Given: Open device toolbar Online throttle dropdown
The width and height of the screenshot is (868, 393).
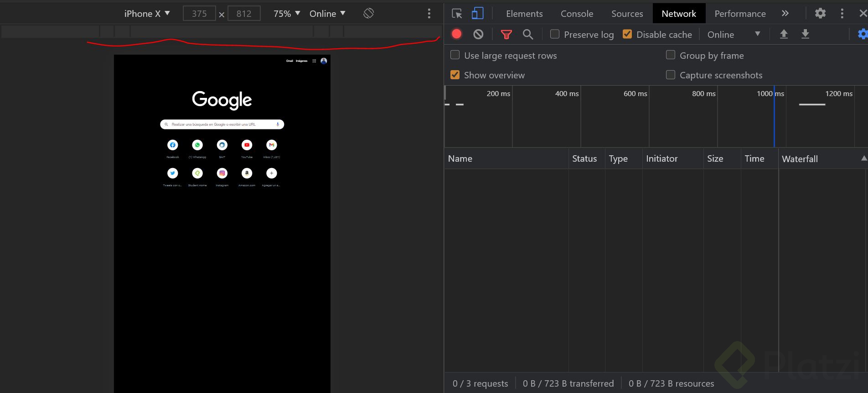Looking at the screenshot, I should click(327, 14).
